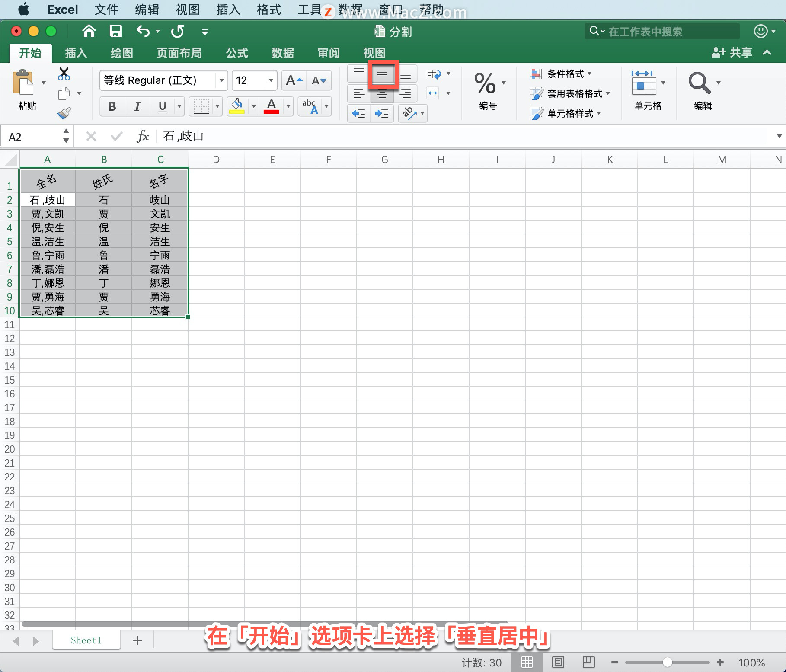The height and width of the screenshot is (672, 786).
Task: Click the borders icon
Action: [x=201, y=106]
